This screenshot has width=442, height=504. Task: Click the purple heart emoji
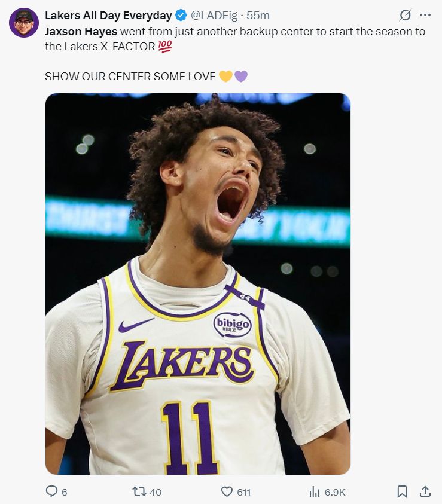(x=240, y=76)
